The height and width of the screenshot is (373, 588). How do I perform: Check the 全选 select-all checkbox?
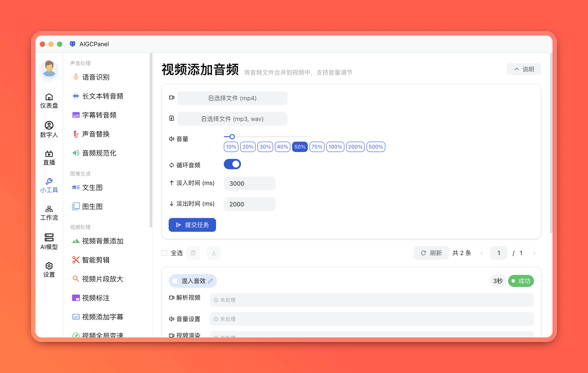point(164,253)
